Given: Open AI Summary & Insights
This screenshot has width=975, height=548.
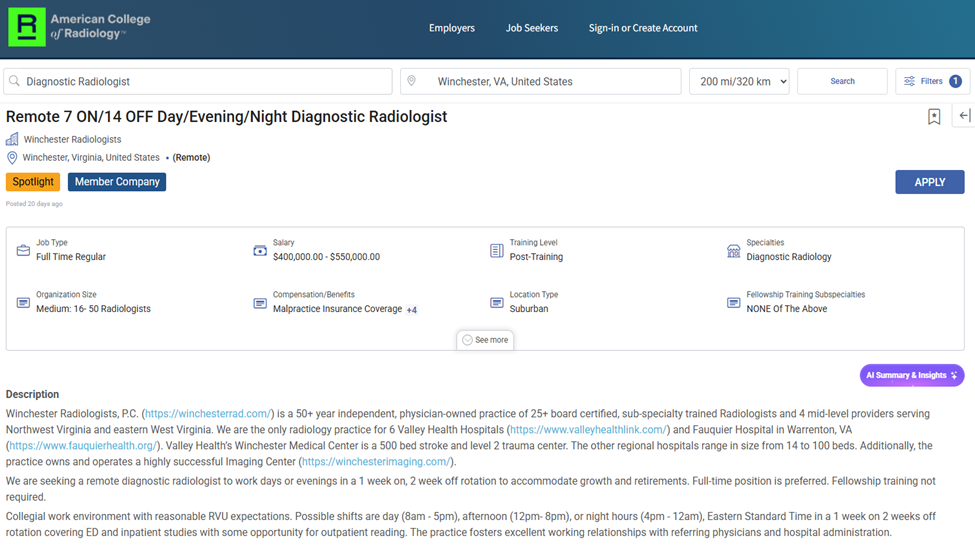Looking at the screenshot, I should (911, 375).
